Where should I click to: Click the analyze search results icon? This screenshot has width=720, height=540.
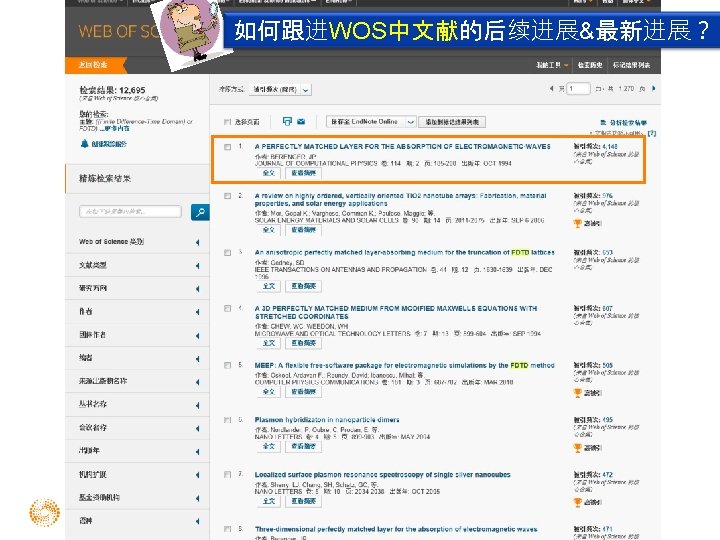[603, 123]
